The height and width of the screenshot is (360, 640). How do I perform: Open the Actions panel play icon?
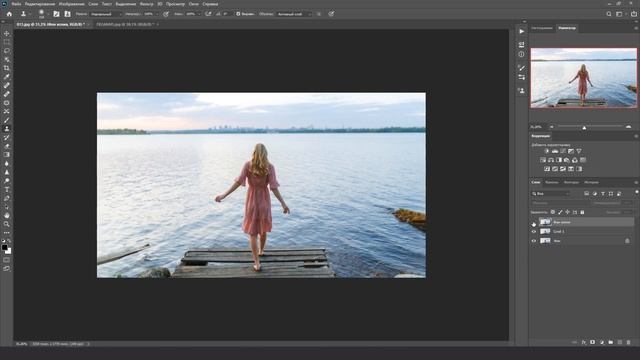(x=522, y=31)
